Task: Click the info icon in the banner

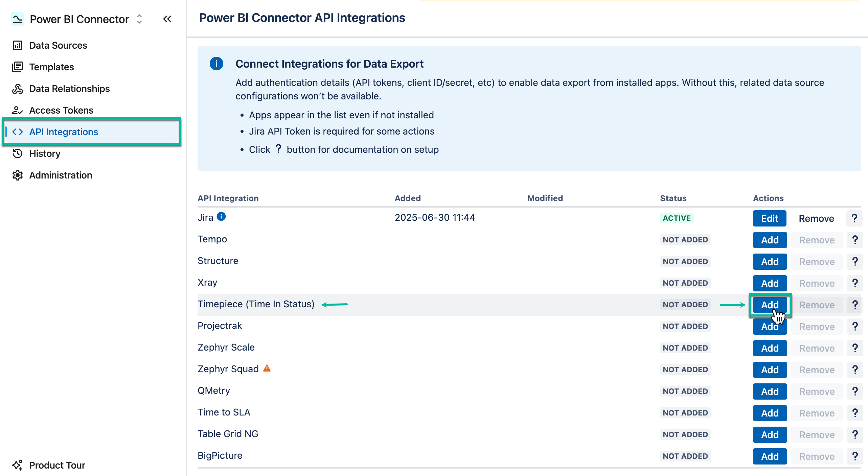Action: pos(216,64)
